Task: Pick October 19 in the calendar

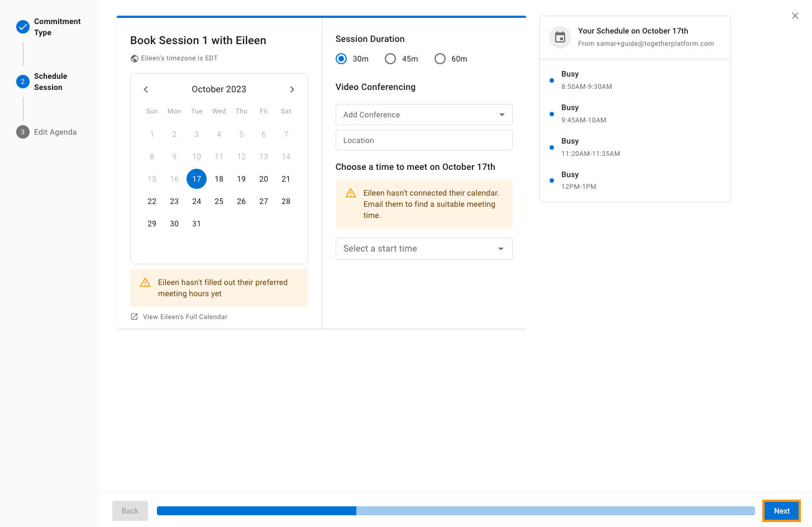Action: pos(241,179)
